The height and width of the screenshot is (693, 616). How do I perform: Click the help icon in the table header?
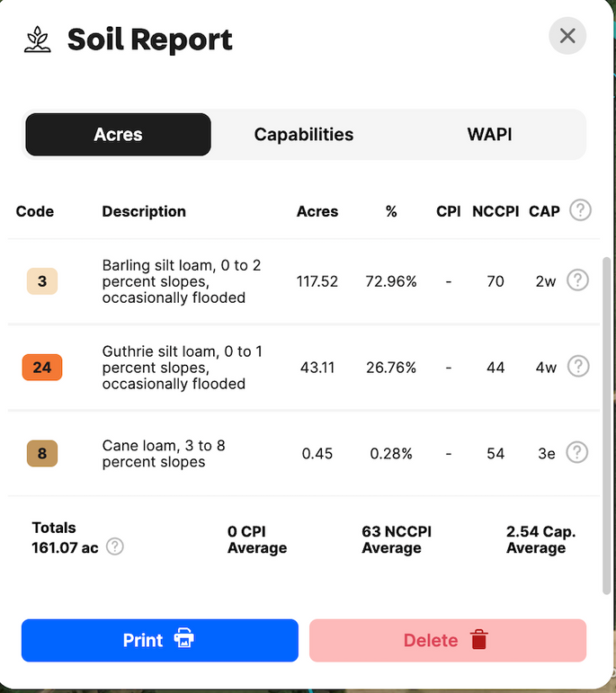580,210
